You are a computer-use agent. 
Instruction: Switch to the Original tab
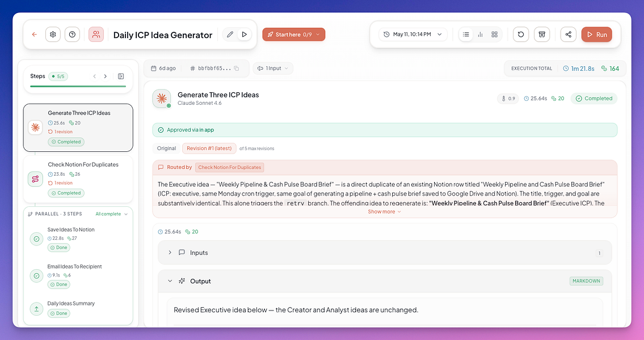166,148
